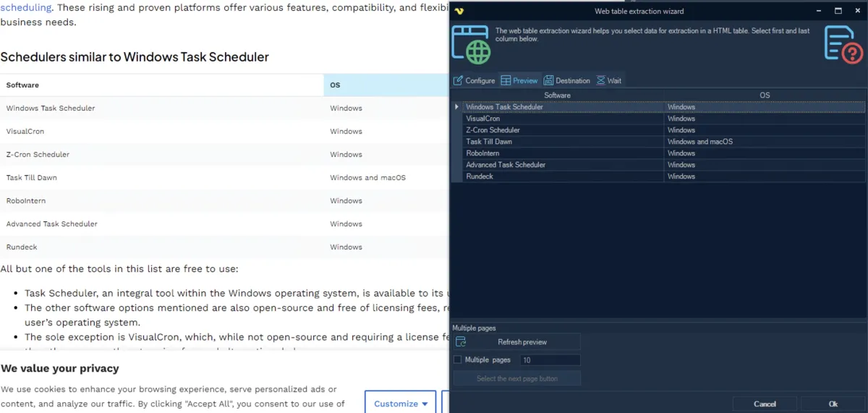This screenshot has width=868, height=413.
Task: Click the Multiple pages count field showing 10
Action: (550, 359)
